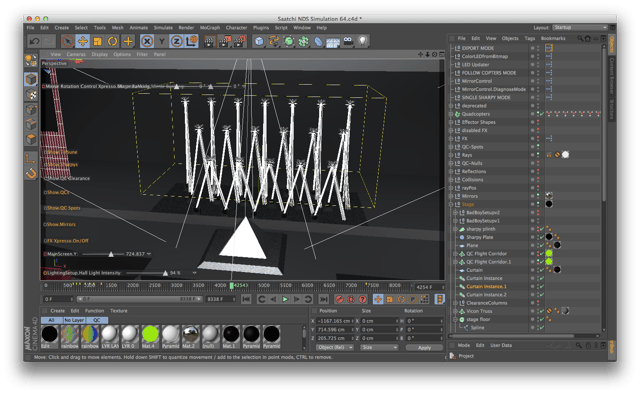Select the No Layer material tab
This screenshot has height=394, width=640.
(x=74, y=320)
